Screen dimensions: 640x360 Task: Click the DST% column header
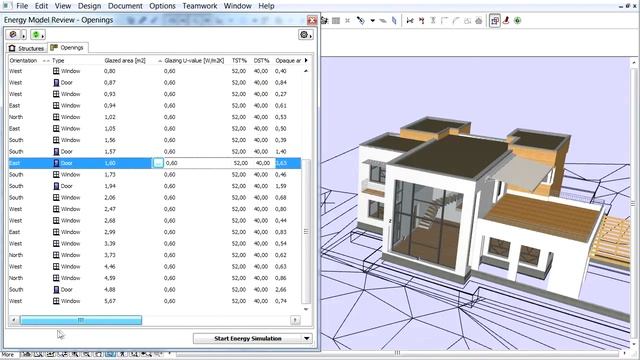pos(261,60)
